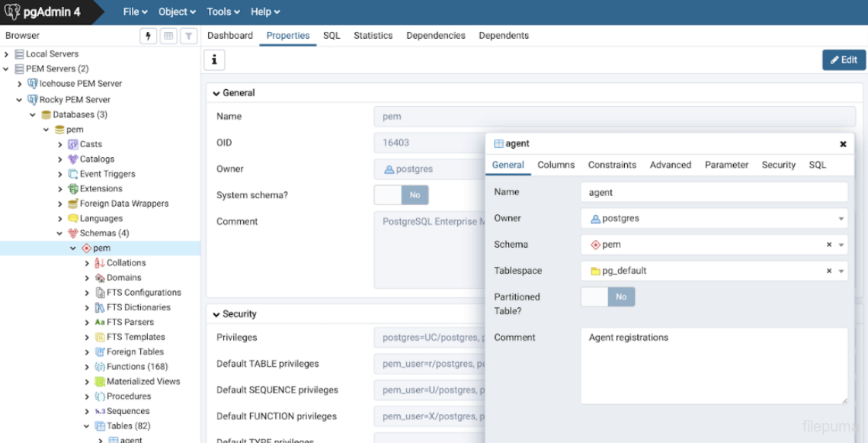
Task: Click the Filtered Rows funnel icon
Action: (189, 36)
